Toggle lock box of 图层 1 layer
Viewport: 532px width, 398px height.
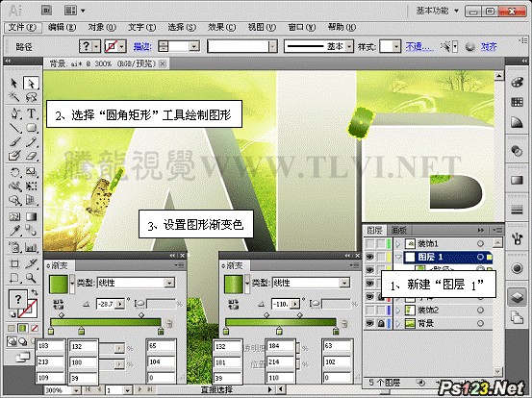pyautogui.click(x=381, y=258)
